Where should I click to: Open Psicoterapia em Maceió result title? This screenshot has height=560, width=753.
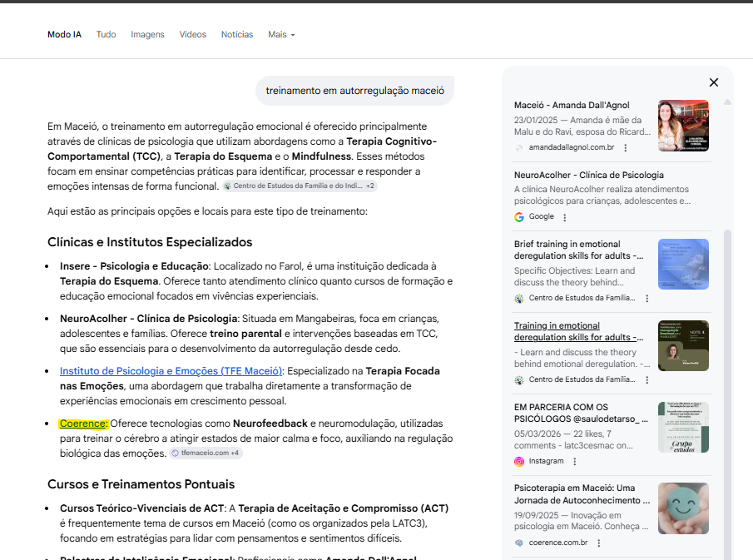(582, 494)
